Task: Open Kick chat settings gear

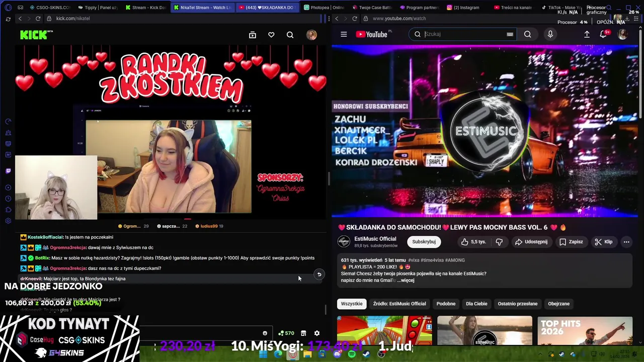Action: pyautogui.click(x=317, y=333)
